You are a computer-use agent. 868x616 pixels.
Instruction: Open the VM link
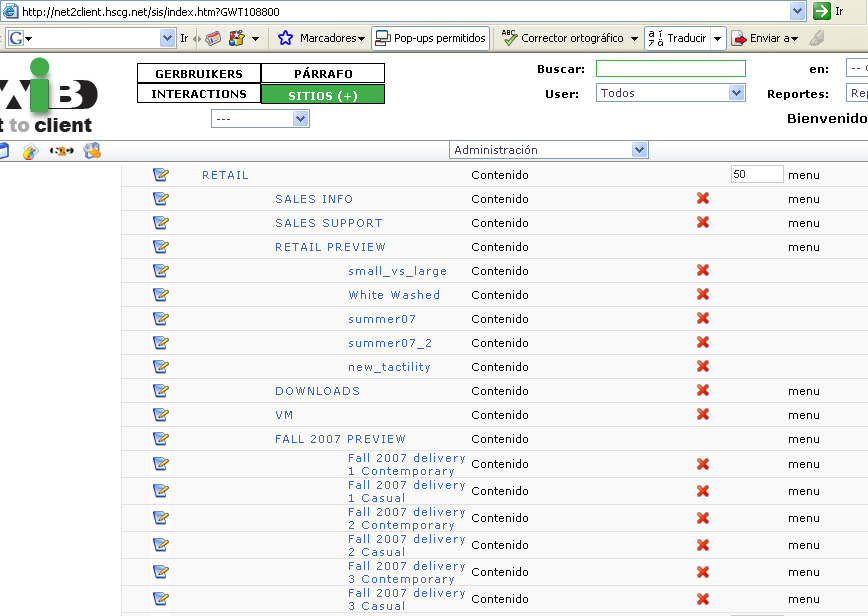click(284, 415)
